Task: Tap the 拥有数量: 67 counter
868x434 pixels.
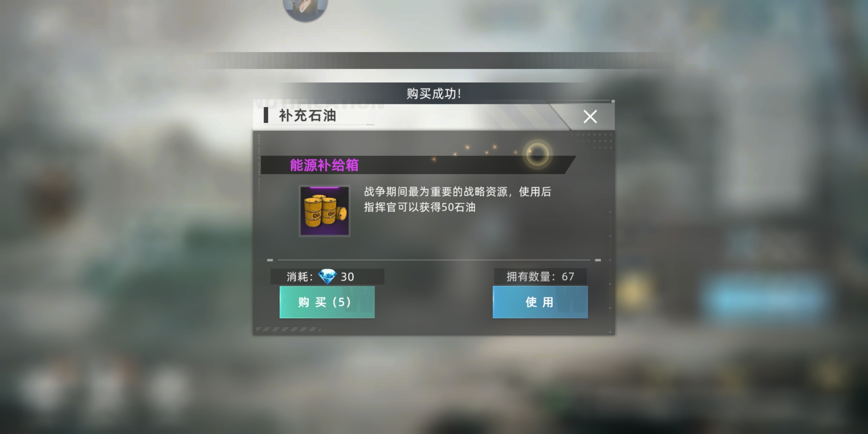Action: point(540,276)
